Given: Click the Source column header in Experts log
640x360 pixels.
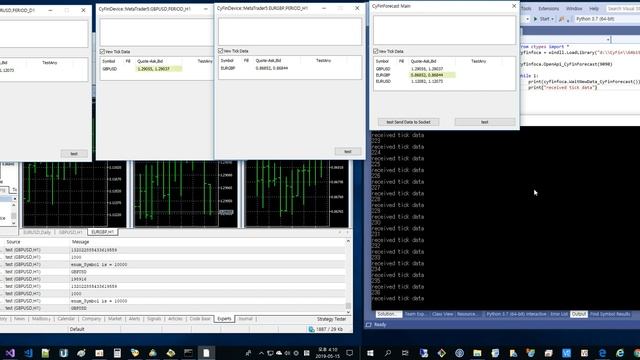Looking at the screenshot, I should (13, 242).
